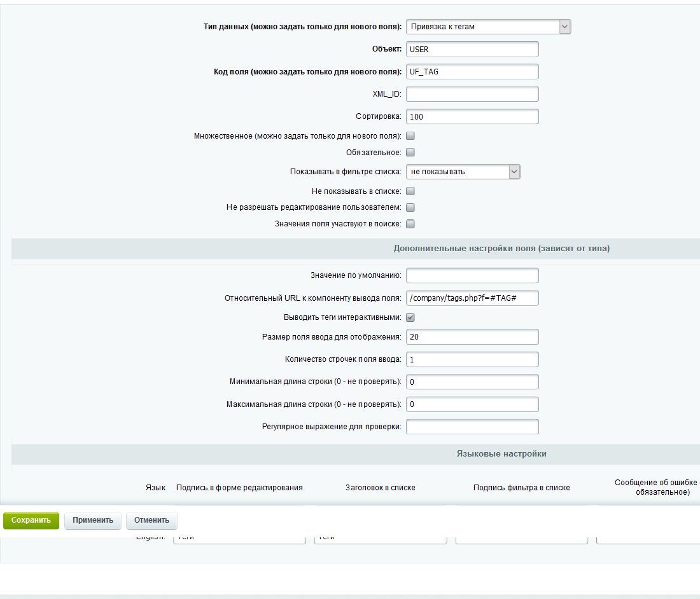This screenshot has width=700, height=599.
Task: Click 'Регулярное выражение для проверки' input field
Action: (472, 427)
